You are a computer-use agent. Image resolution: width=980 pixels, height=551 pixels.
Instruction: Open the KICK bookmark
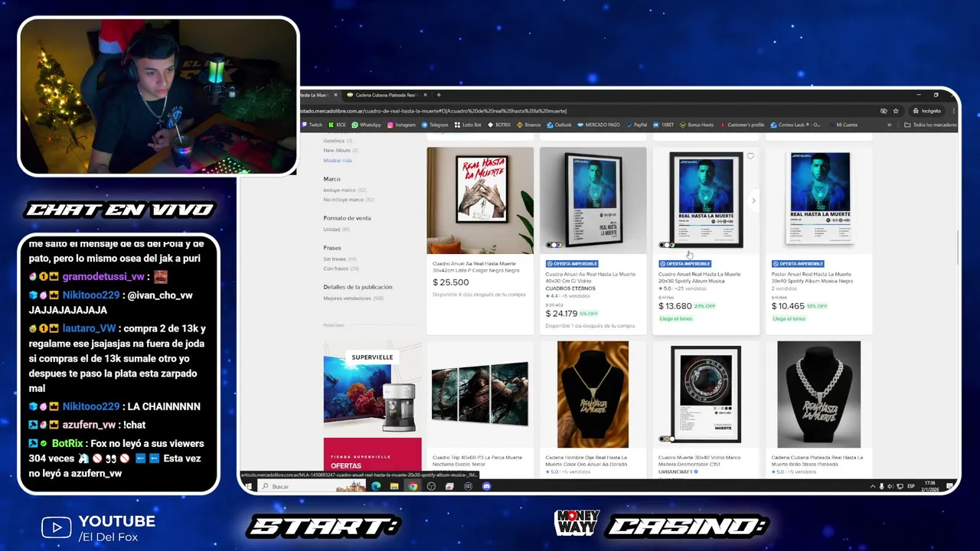coord(337,125)
